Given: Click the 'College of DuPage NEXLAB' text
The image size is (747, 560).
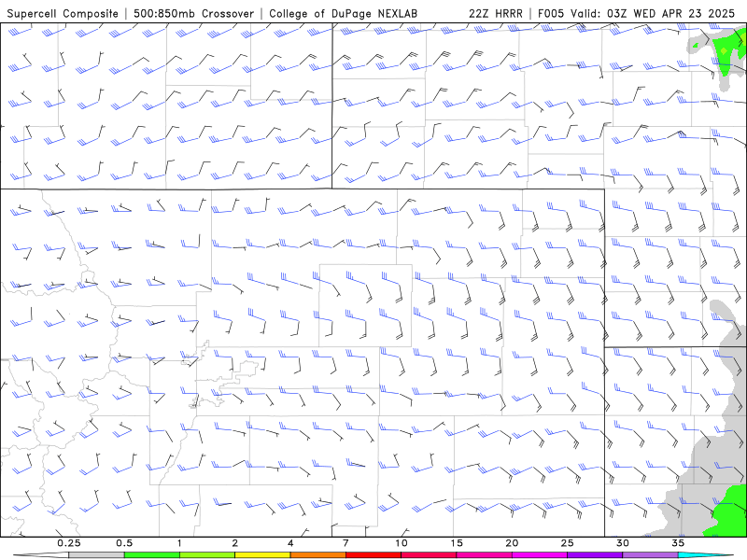Looking at the screenshot, I should 343,14.
